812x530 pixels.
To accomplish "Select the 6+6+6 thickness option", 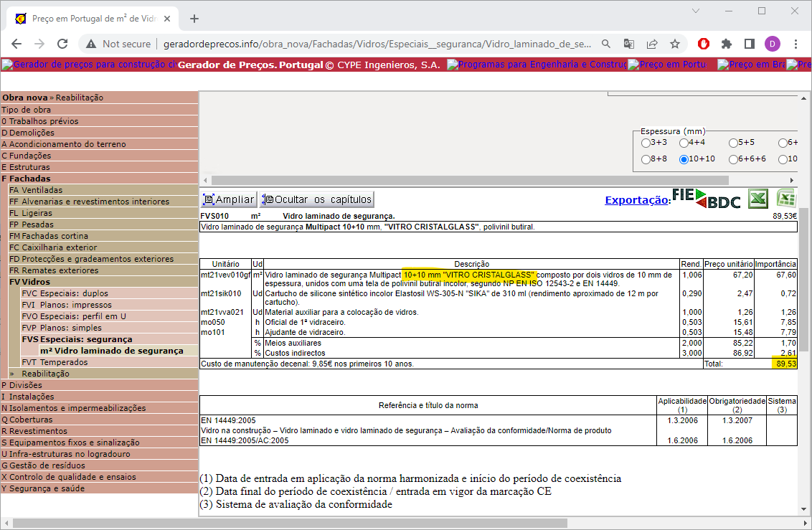I will click(733, 159).
